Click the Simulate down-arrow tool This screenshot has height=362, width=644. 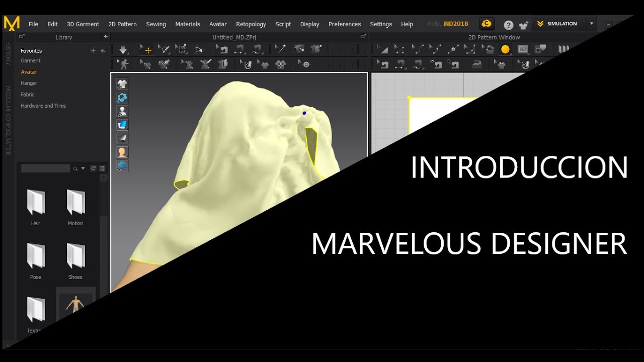point(123,49)
